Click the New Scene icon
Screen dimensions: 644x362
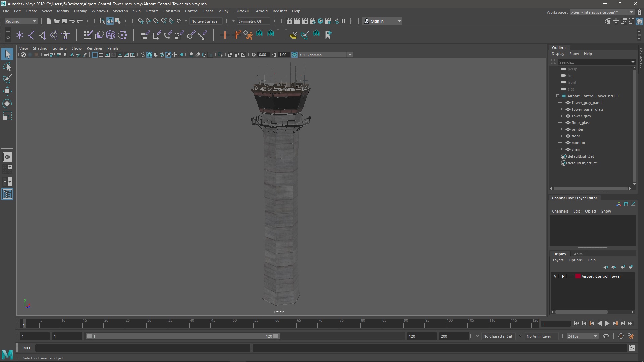pyautogui.click(x=49, y=21)
